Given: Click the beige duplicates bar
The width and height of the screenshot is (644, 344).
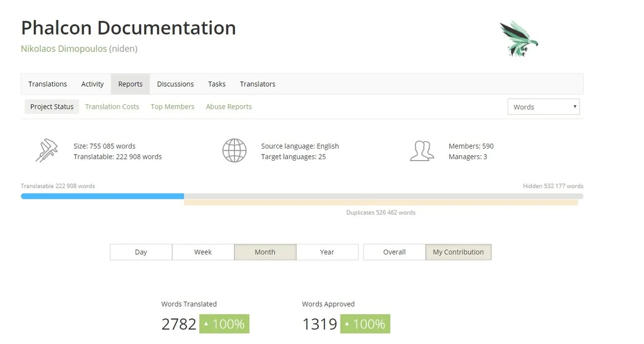Looking at the screenshot, I should tap(381, 202).
